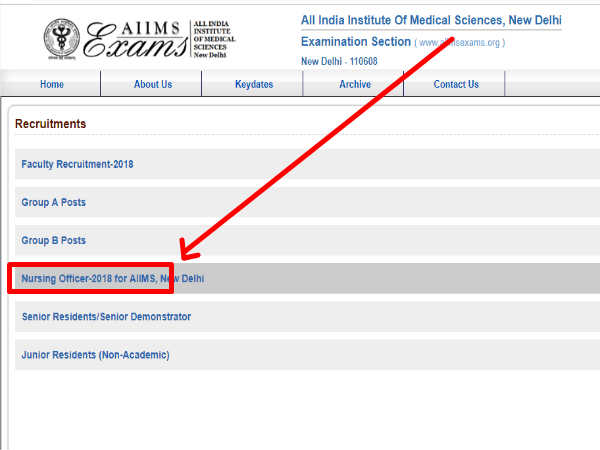Open the Group B Posts link

pos(54,240)
